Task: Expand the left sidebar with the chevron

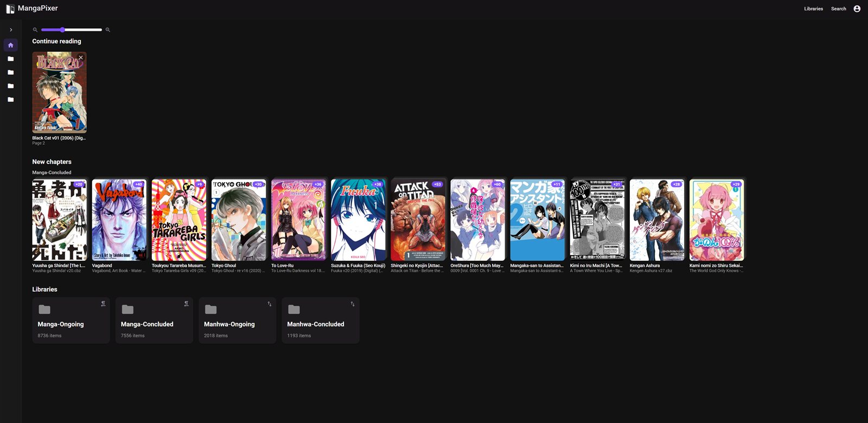Action: pos(11,30)
